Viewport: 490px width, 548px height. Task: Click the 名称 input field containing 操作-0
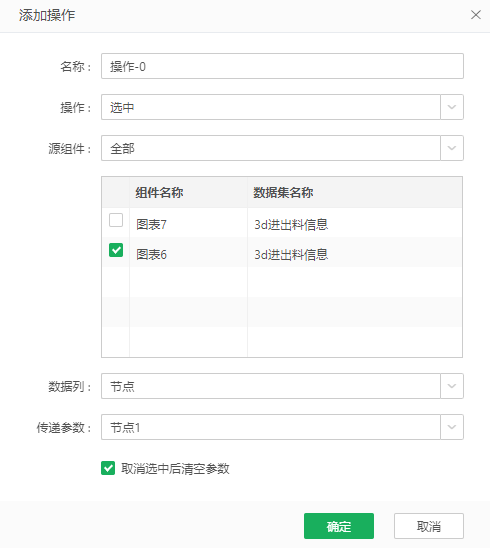282,66
